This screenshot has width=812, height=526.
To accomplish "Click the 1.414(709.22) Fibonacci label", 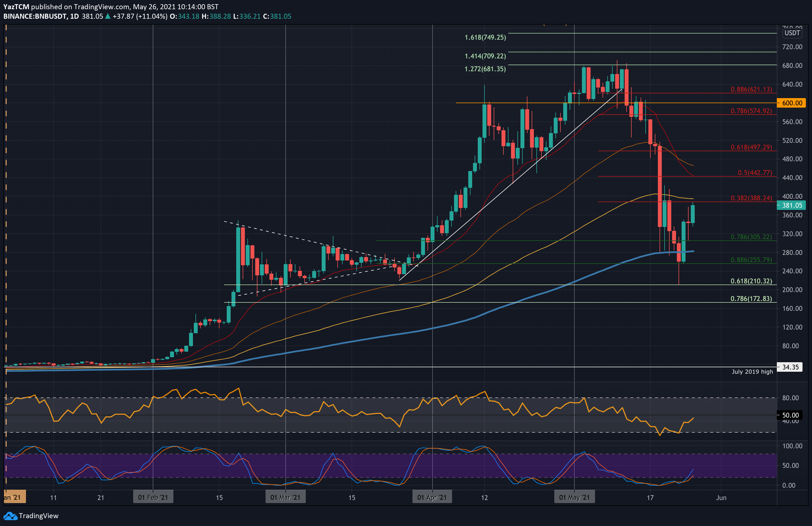I will [x=485, y=56].
